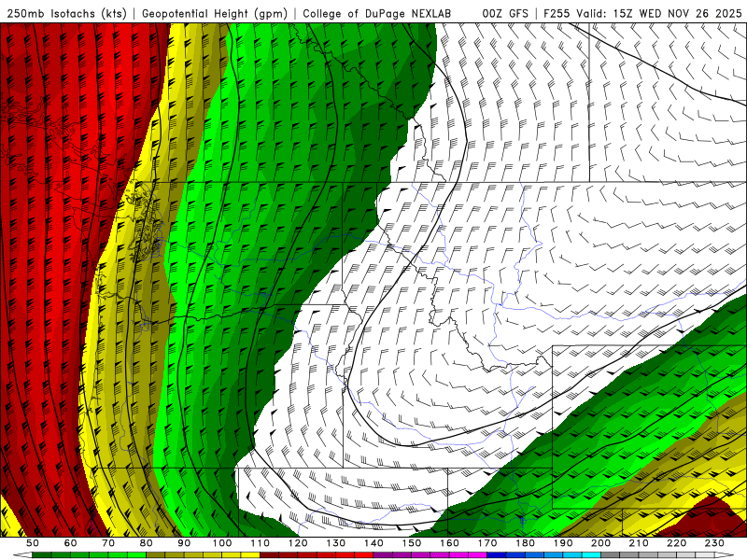The height and width of the screenshot is (560, 747).
Task: Click the 90 label on color bar
Action: point(184,543)
